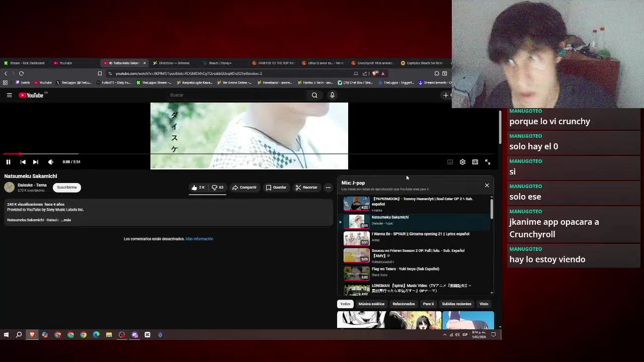Image resolution: width=644 pixels, height=362 pixels.
Task: Bookmark this page icon in address bar
Action: 100,73
